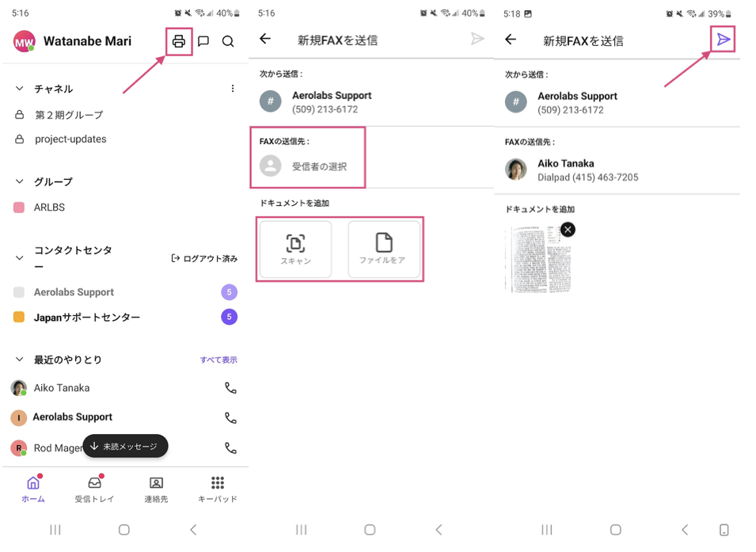Open the Japanサポートセンター contact center
The image size is (756, 552).
point(87,317)
